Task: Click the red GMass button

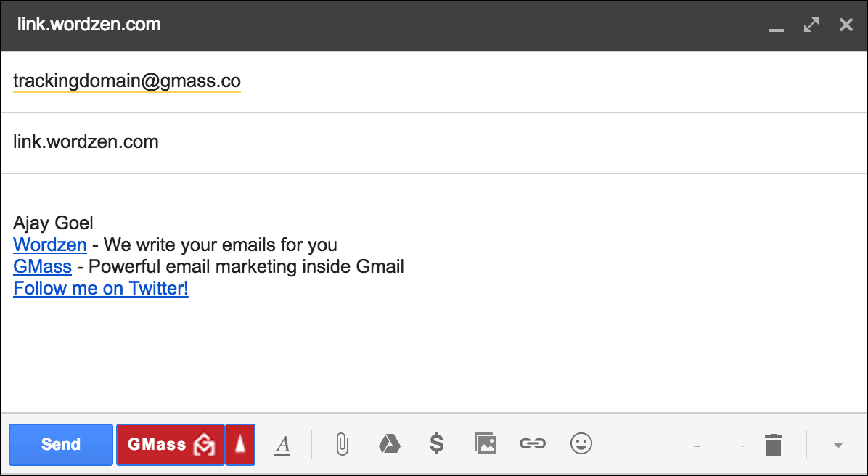Action: point(170,445)
